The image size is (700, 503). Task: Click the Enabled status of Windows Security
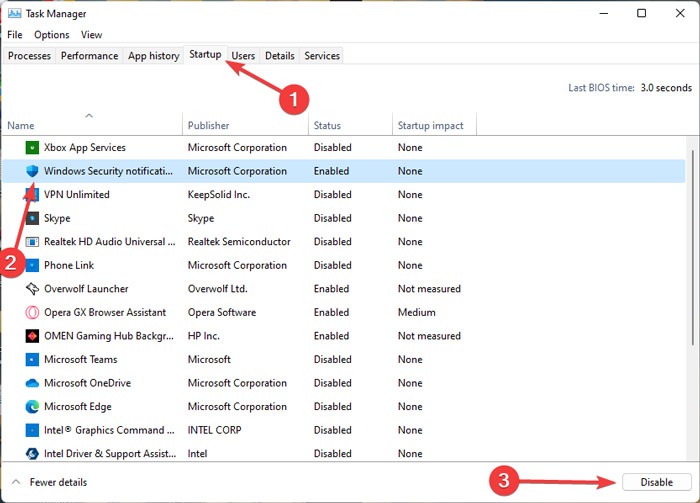click(331, 171)
